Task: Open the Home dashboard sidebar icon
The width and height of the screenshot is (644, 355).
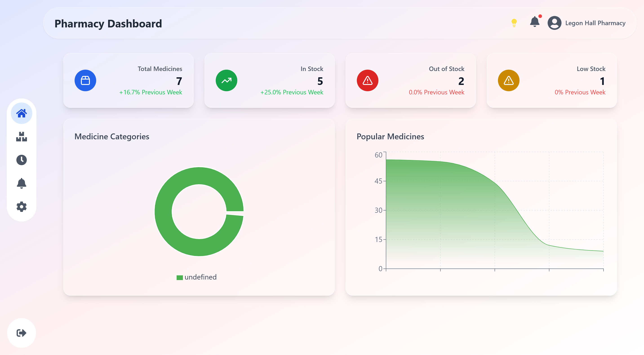Action: 22,113
